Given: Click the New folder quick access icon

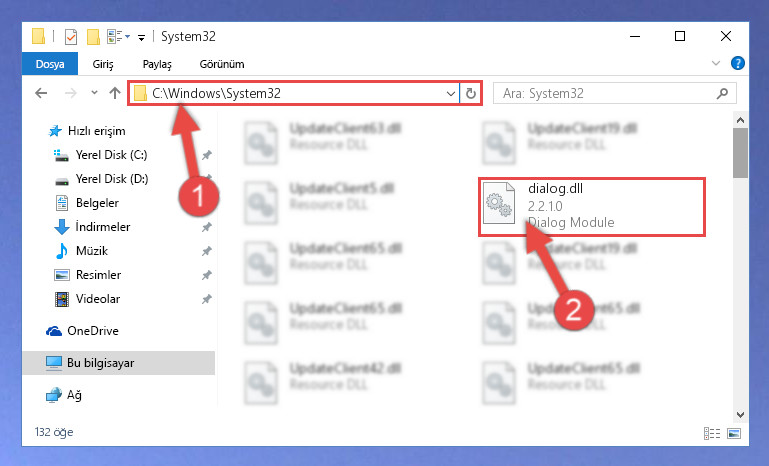Looking at the screenshot, I should tap(93, 37).
